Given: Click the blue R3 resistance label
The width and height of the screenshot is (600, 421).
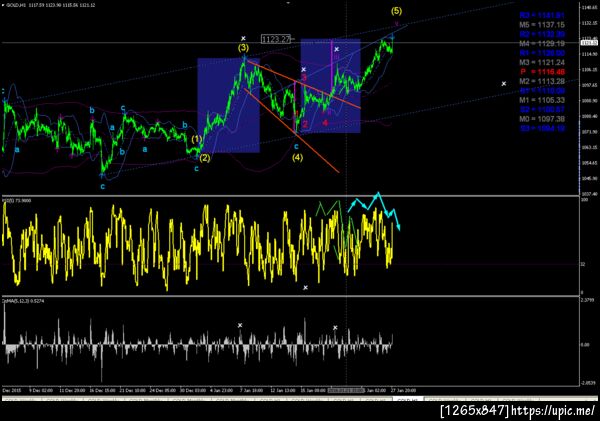Looking at the screenshot, I should [x=542, y=15].
